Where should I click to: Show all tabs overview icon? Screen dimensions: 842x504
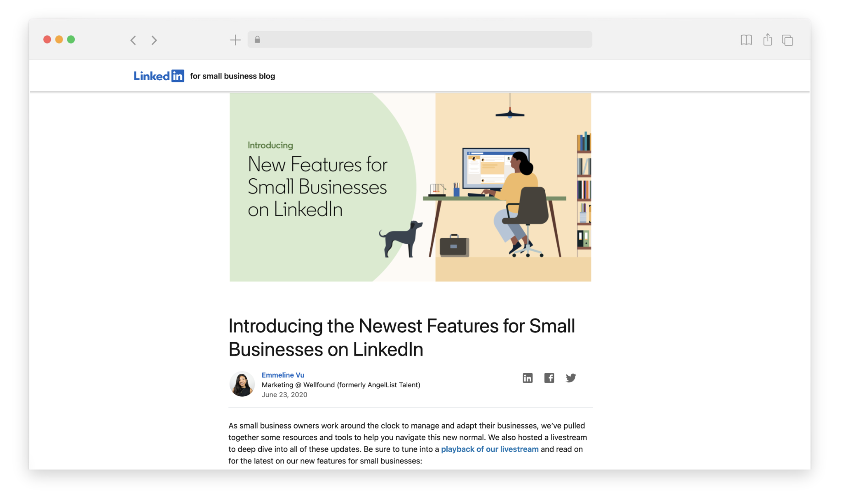(x=787, y=40)
